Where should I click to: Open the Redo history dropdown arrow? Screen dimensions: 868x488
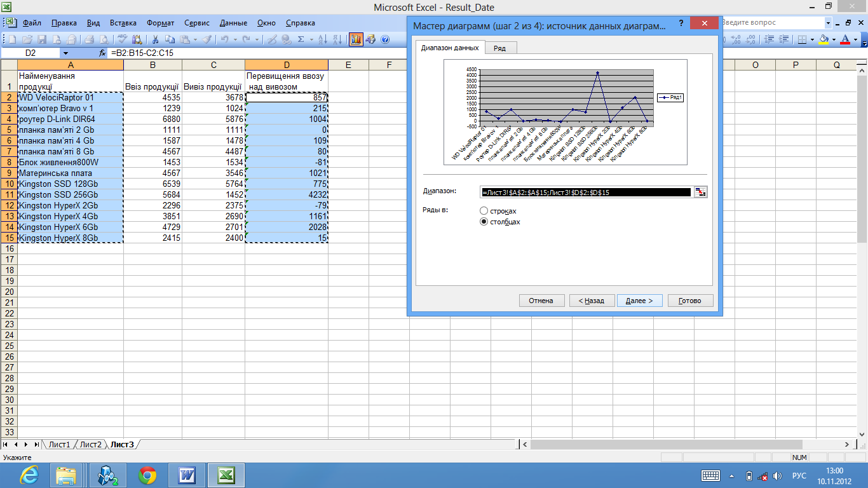tap(257, 39)
